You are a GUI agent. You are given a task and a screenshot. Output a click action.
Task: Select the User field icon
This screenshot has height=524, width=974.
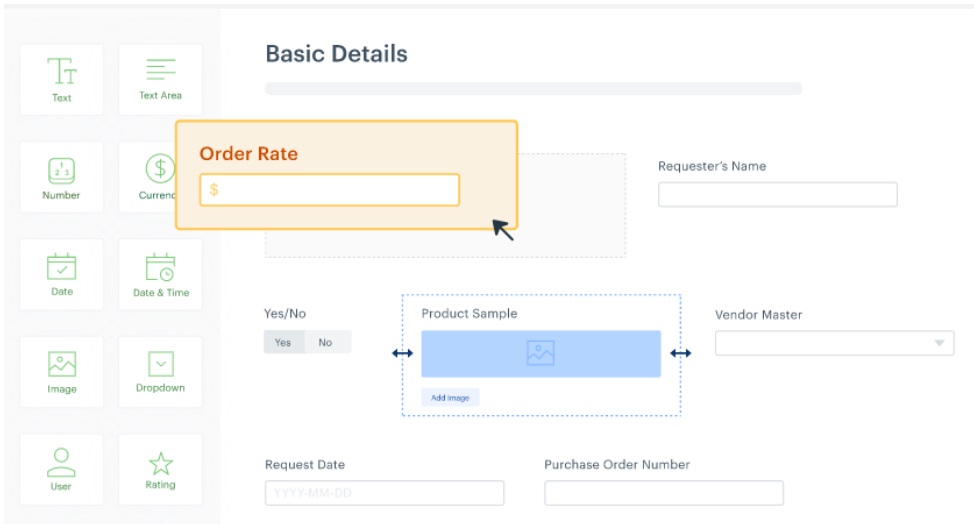[x=61, y=462]
